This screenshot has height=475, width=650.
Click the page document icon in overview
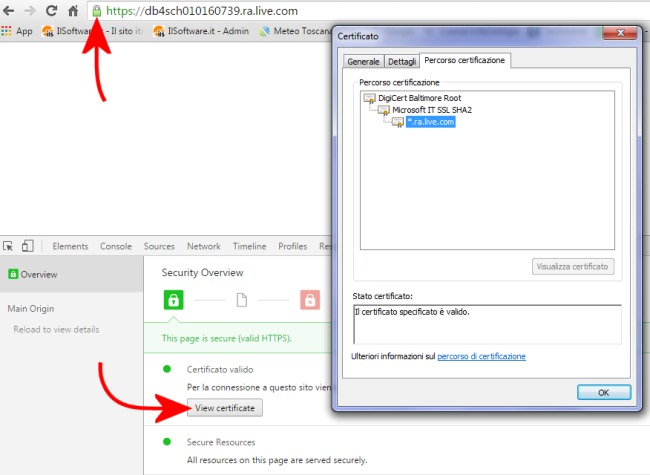242,300
